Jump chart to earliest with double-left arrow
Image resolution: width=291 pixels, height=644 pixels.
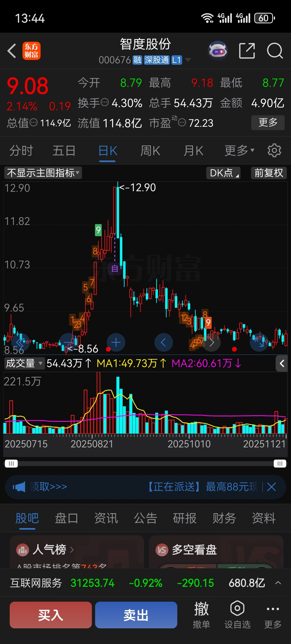tap(20, 342)
